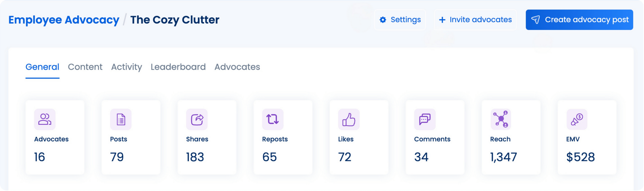Click the Likes thumbs-up icon

349,119
